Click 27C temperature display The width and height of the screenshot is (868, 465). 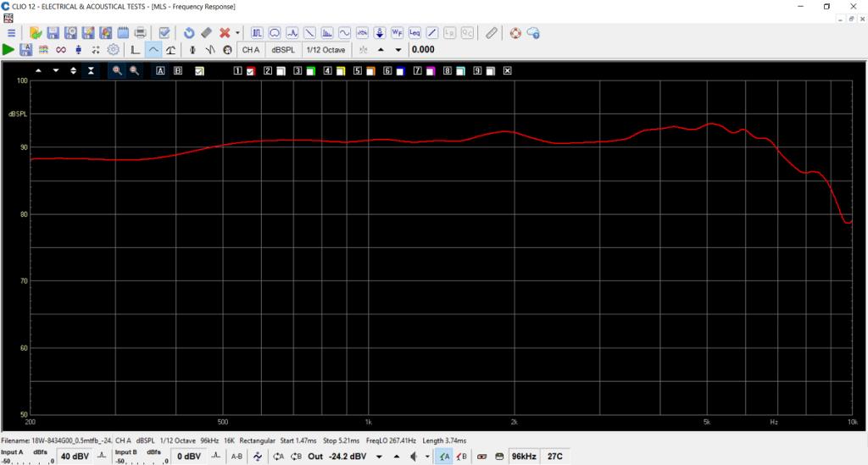click(x=555, y=457)
